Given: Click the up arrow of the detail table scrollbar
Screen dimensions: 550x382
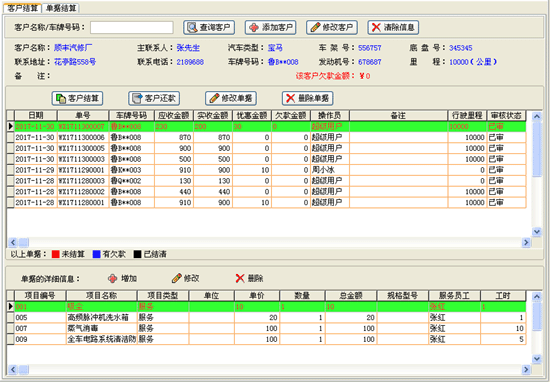Looking at the screenshot, I should tap(537, 297).
